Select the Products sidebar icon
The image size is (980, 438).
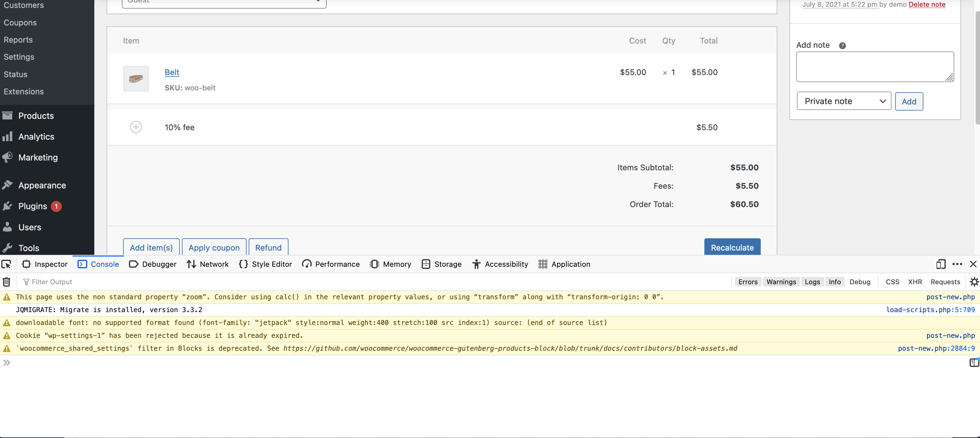[x=8, y=115]
